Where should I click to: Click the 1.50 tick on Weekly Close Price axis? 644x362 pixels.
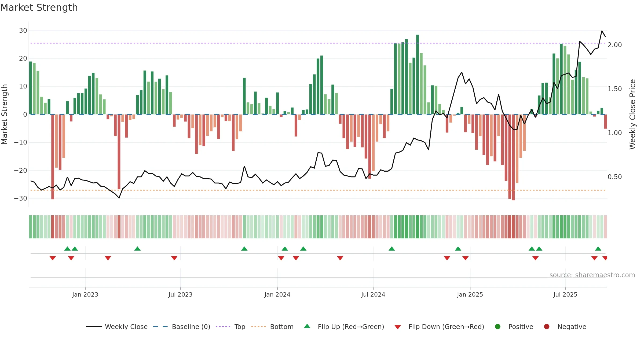click(x=615, y=89)
